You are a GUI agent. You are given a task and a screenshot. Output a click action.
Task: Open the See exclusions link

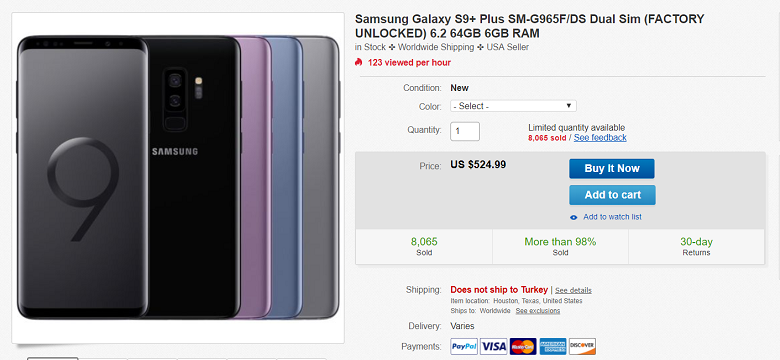pyautogui.click(x=538, y=311)
